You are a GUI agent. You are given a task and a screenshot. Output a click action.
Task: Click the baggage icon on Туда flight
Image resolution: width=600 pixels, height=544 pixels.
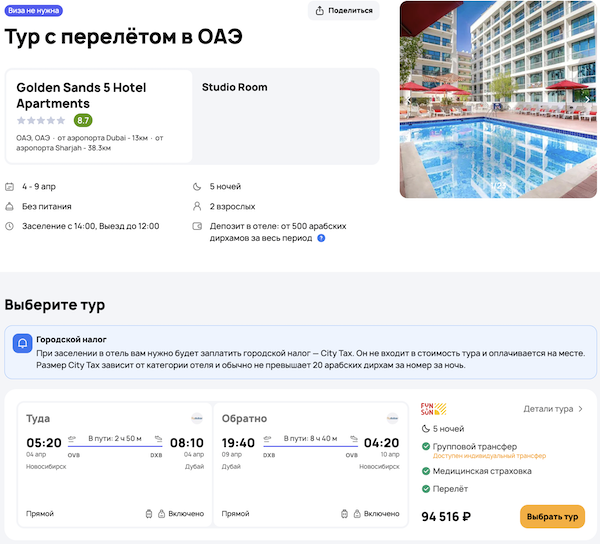[x=149, y=514]
